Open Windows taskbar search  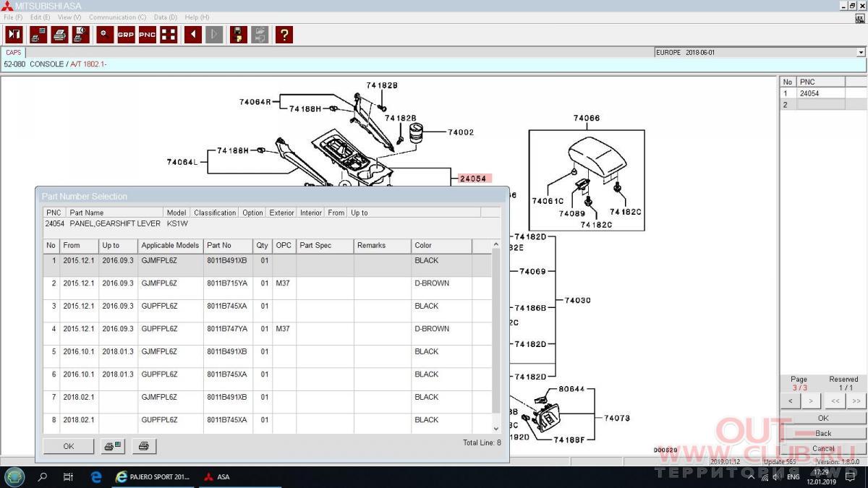43,477
